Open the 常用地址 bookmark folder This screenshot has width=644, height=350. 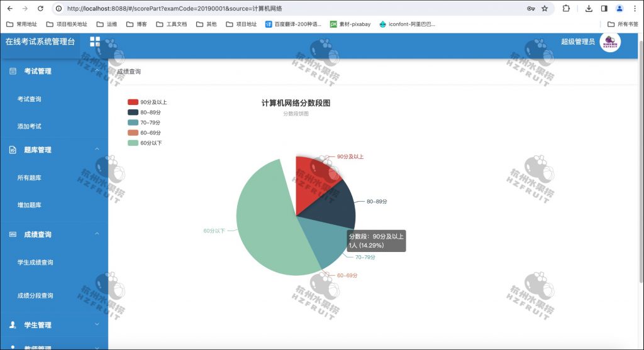(22, 25)
